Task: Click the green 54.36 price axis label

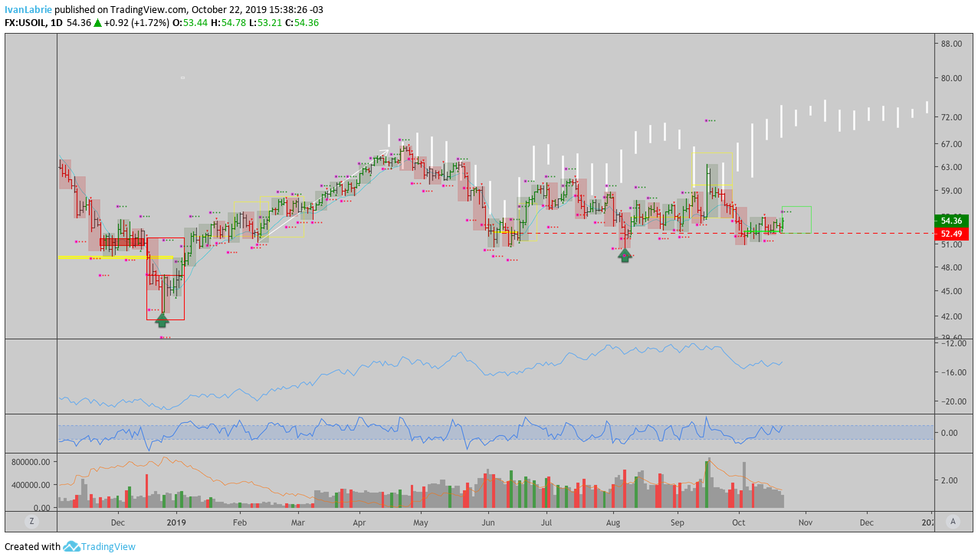Action: (951, 221)
